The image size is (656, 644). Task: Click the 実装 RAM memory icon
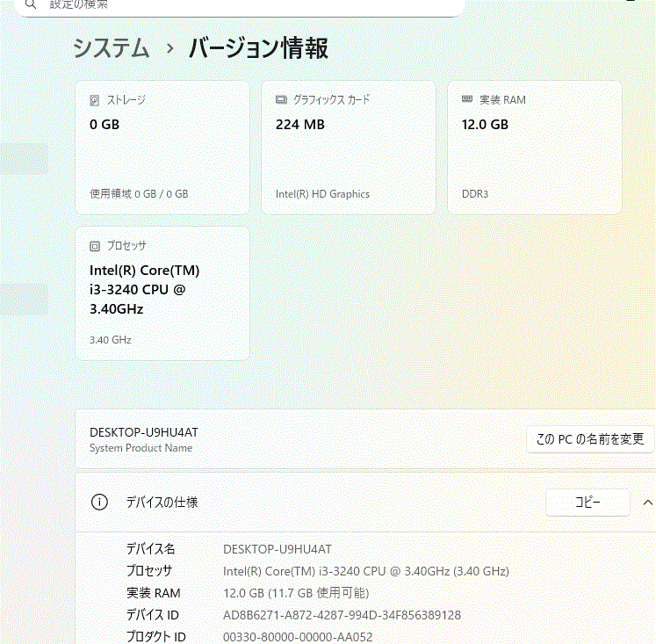coord(467,100)
